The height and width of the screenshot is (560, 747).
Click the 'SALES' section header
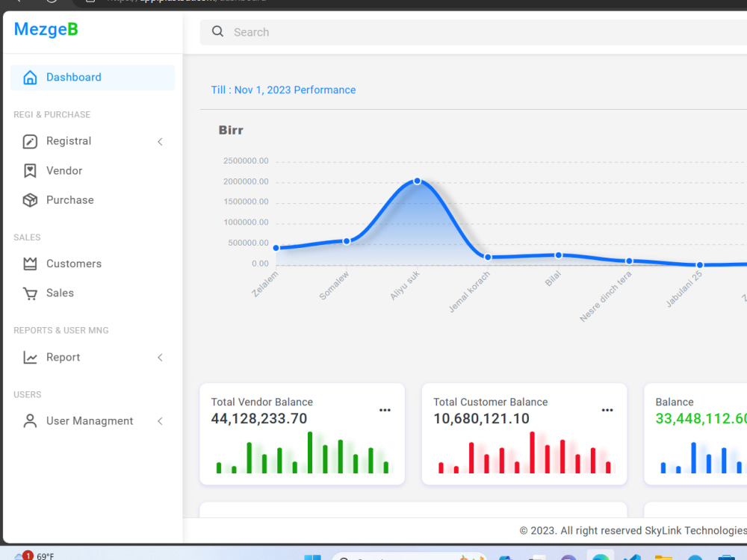click(27, 237)
